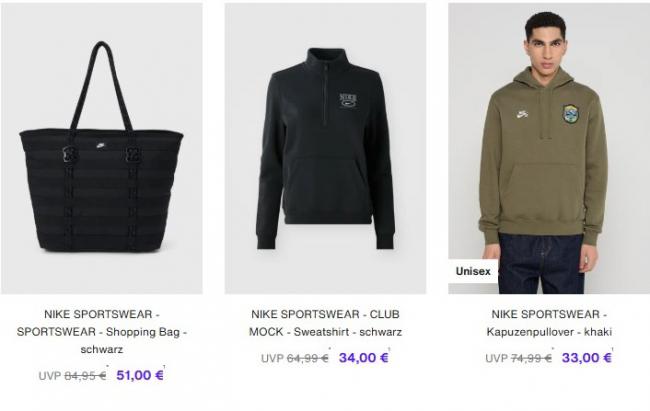This screenshot has height=411, width=650.
Task: Click the colorful crest patch on khaki hoodie
Action: pos(571,114)
